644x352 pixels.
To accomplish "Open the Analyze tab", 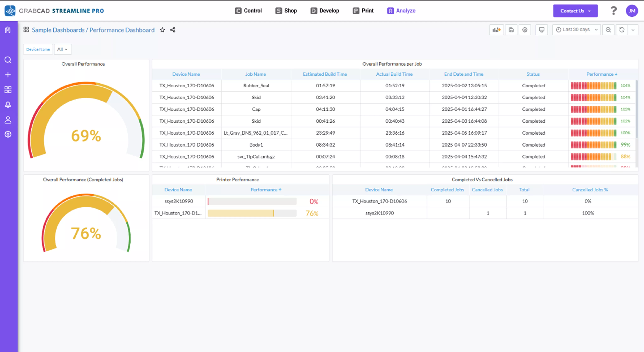I will pos(401,11).
